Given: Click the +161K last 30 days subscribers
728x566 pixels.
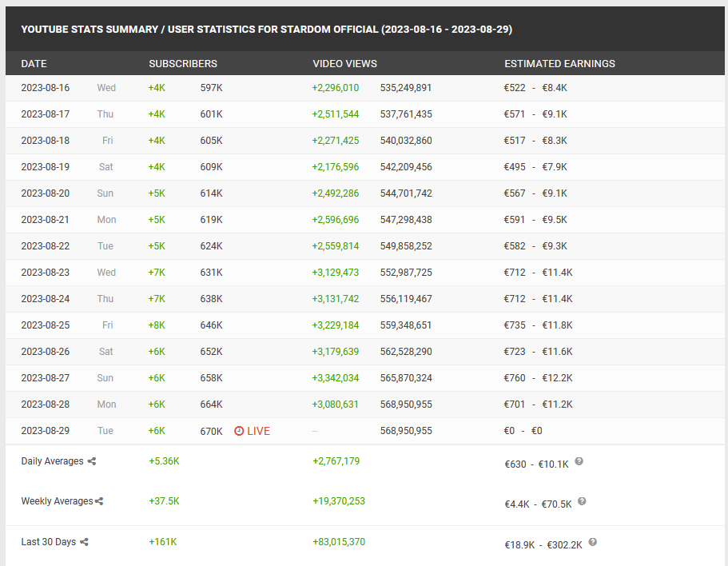Looking at the screenshot, I should [162, 542].
